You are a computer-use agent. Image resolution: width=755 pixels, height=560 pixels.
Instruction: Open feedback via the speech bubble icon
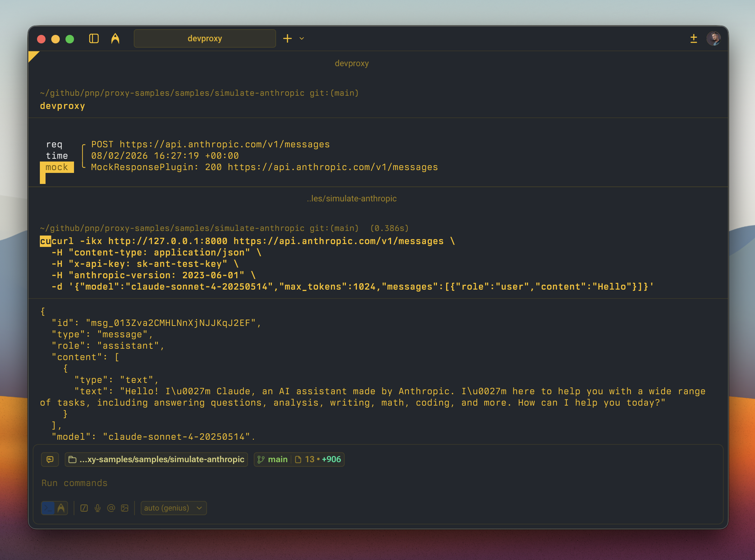click(50, 459)
